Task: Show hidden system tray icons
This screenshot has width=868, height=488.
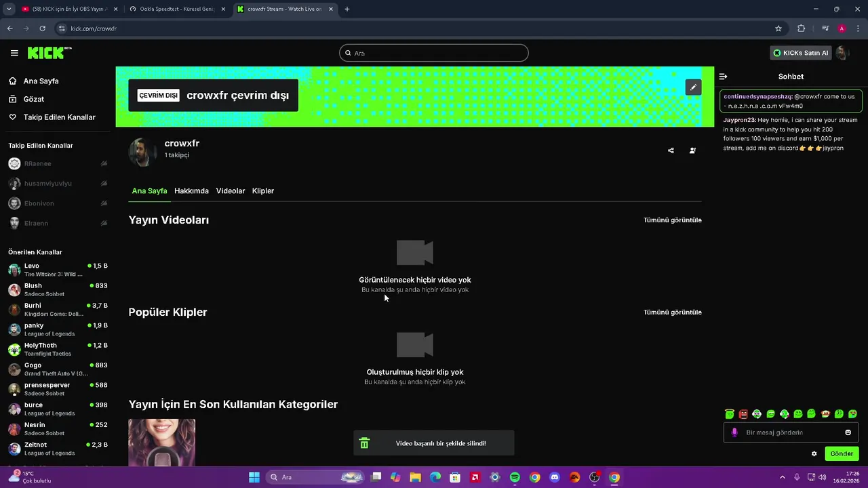Action: [x=782, y=477]
